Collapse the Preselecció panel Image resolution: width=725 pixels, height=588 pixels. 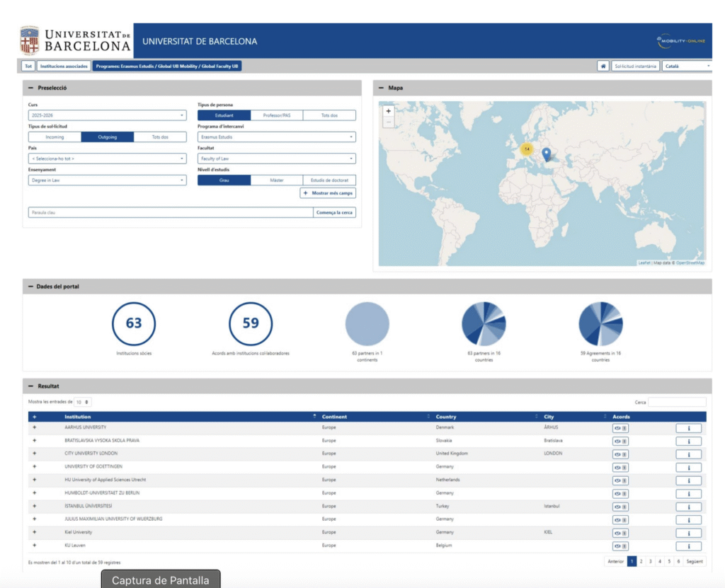point(30,88)
